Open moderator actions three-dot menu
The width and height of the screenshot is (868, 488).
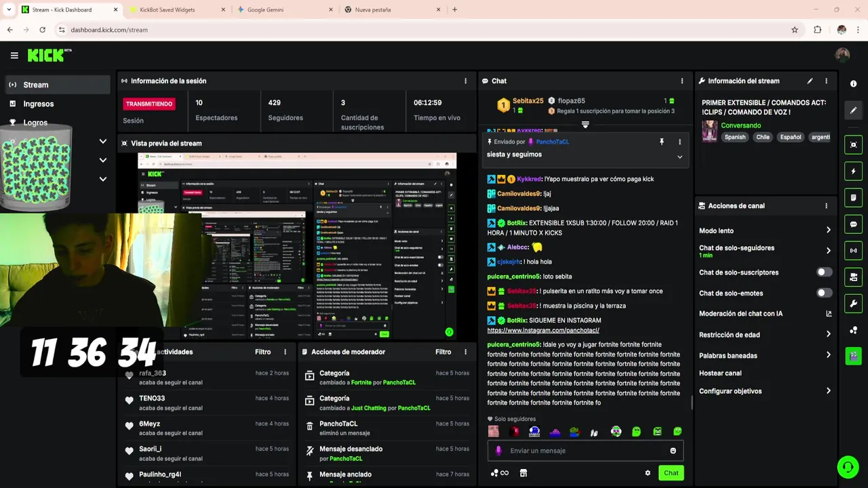point(465,352)
